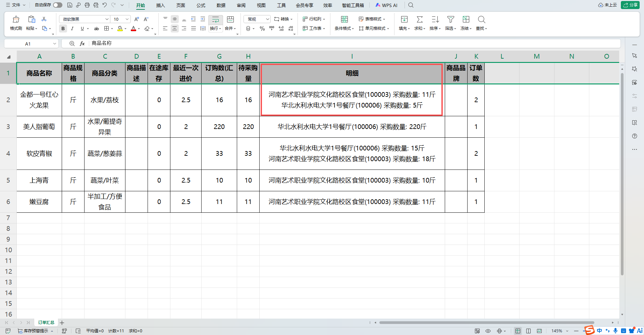Select the 订单汇总 sheet tab

tap(46, 323)
